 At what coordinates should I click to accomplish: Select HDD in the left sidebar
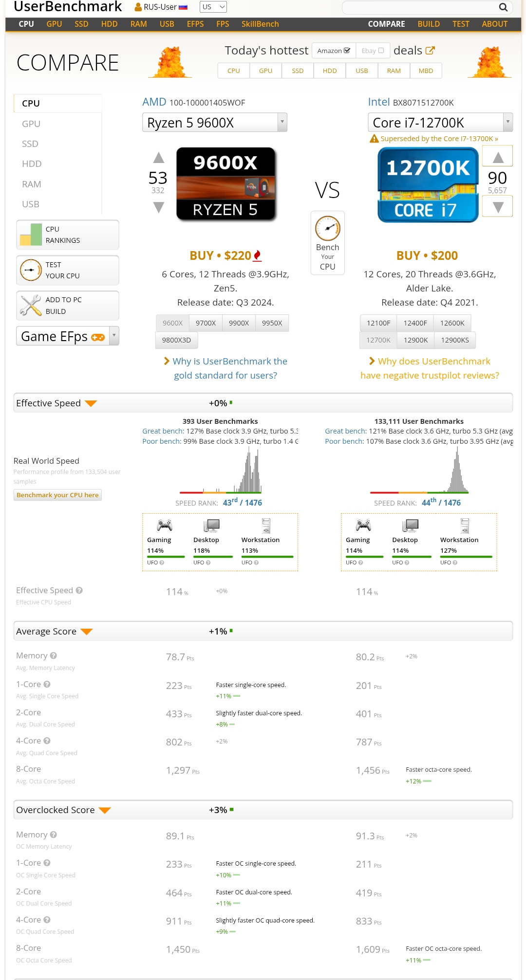click(x=32, y=163)
